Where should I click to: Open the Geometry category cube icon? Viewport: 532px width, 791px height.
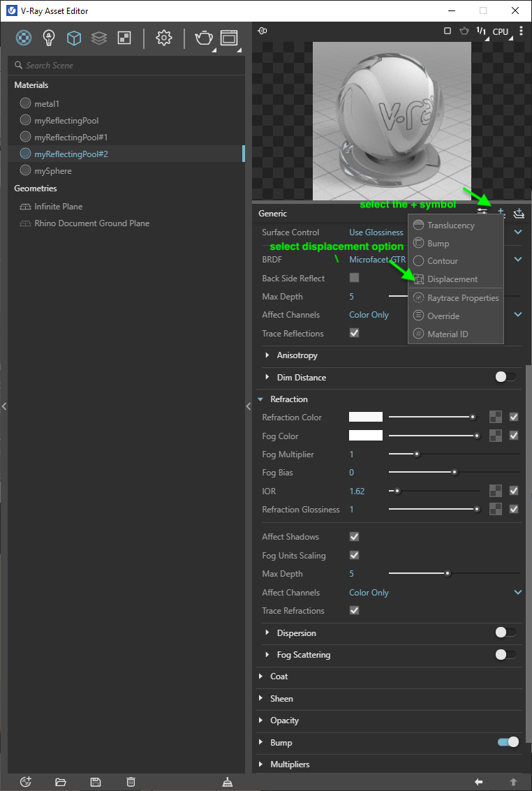pos(74,38)
